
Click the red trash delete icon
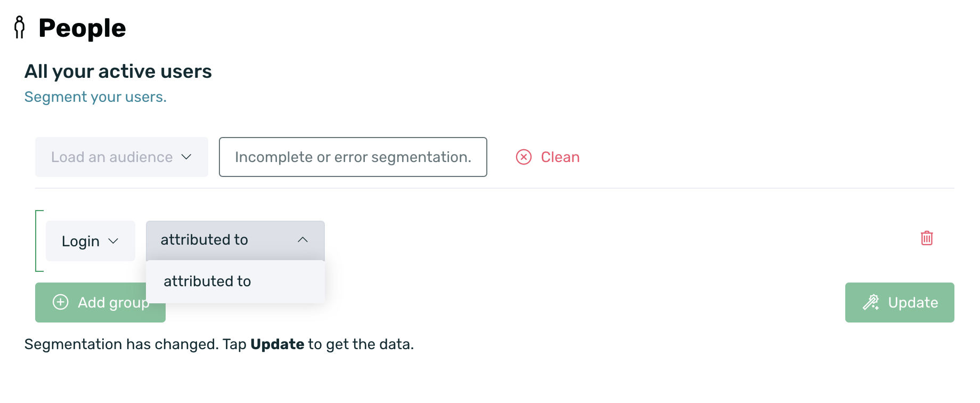point(927,238)
